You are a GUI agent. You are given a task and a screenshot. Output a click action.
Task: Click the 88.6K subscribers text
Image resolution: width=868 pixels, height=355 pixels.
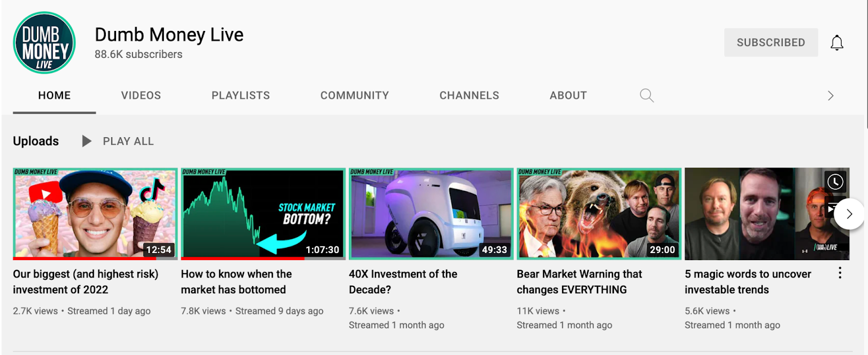pyautogui.click(x=138, y=54)
